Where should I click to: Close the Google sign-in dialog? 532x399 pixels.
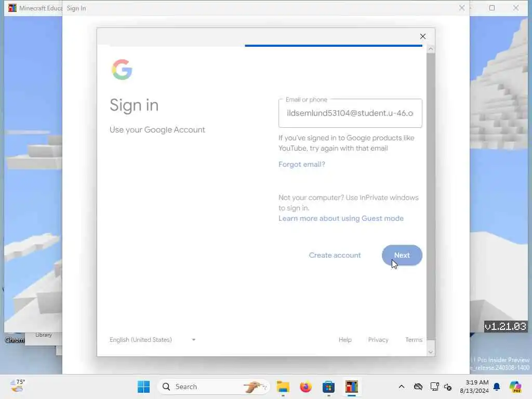[x=422, y=36]
